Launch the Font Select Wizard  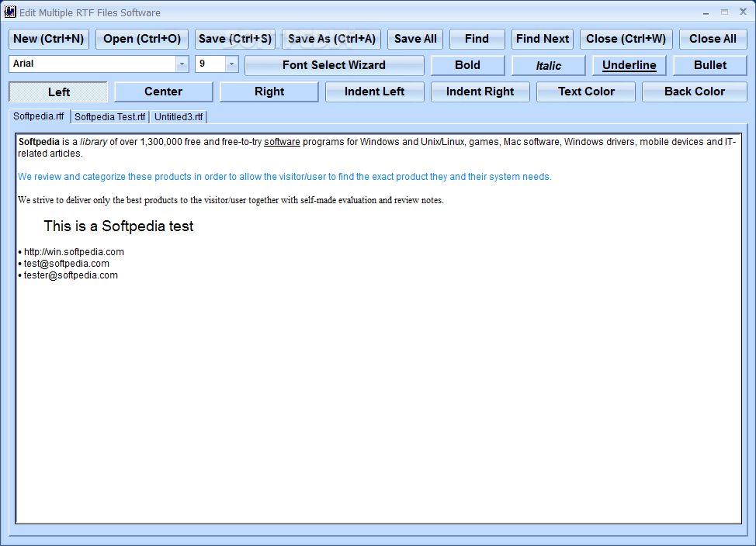[x=334, y=65]
